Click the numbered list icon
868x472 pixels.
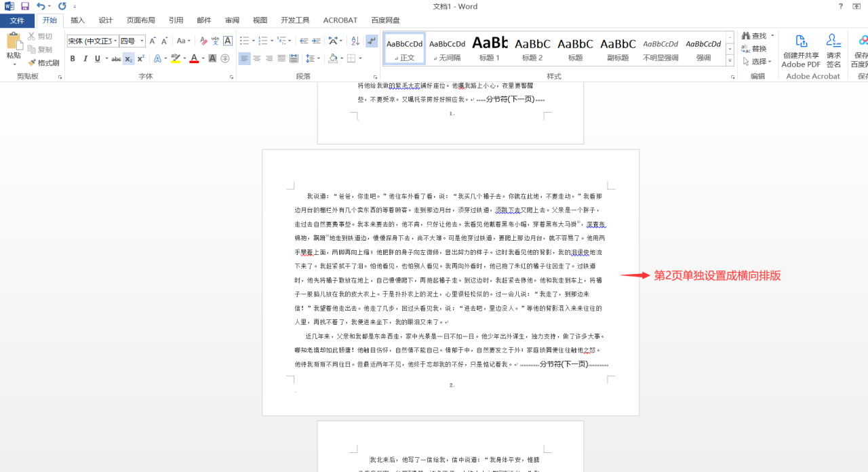click(263, 41)
